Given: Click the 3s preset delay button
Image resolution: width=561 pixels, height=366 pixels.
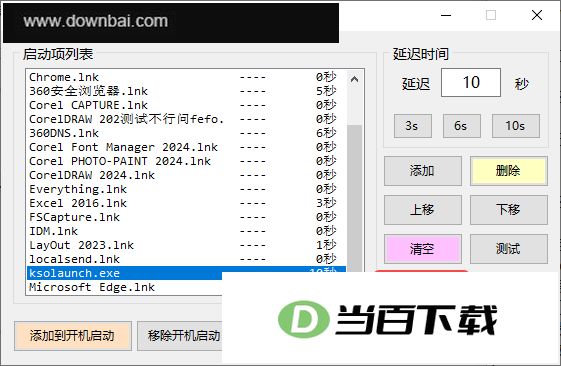Looking at the screenshot, I should pyautogui.click(x=413, y=126).
